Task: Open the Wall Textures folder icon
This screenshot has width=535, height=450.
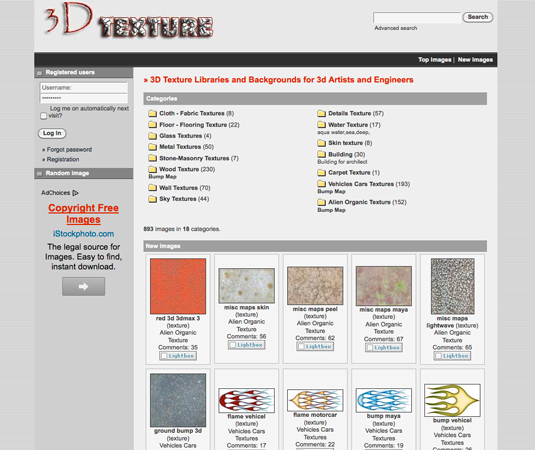Action: [x=152, y=188]
